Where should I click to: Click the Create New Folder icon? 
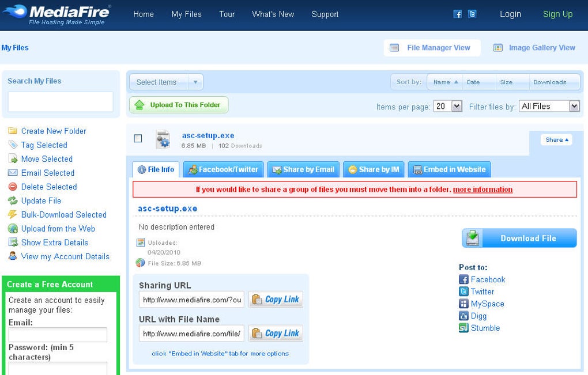pos(13,131)
